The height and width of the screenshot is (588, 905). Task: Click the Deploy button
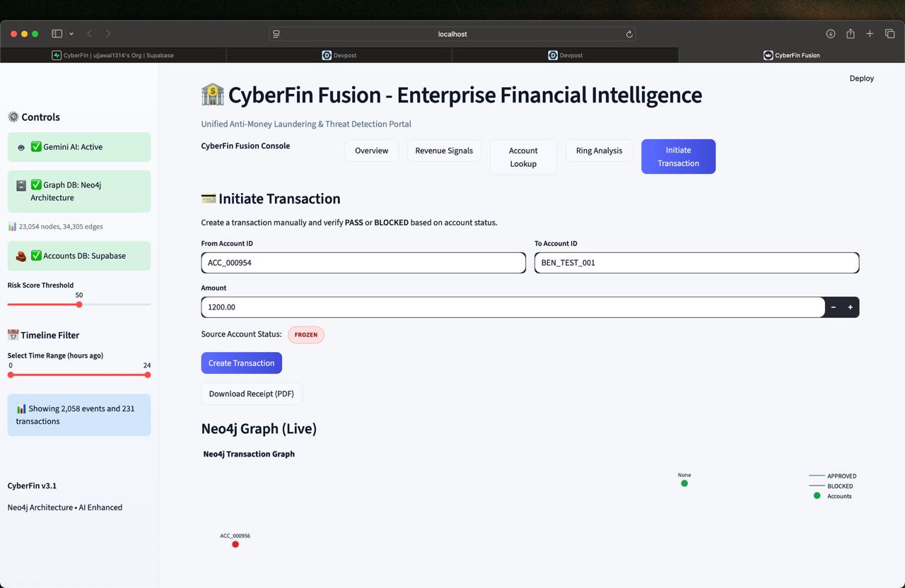click(861, 78)
